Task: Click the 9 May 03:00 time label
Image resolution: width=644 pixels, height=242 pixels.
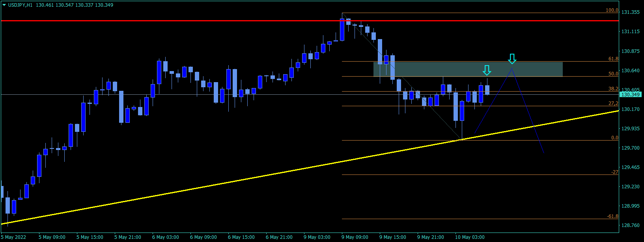Action: coord(317,237)
